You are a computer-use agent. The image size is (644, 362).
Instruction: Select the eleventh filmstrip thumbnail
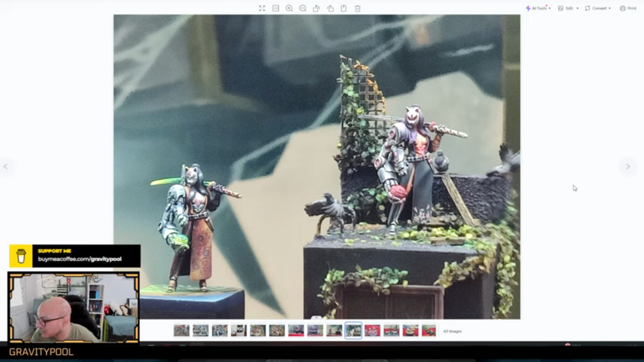372,330
